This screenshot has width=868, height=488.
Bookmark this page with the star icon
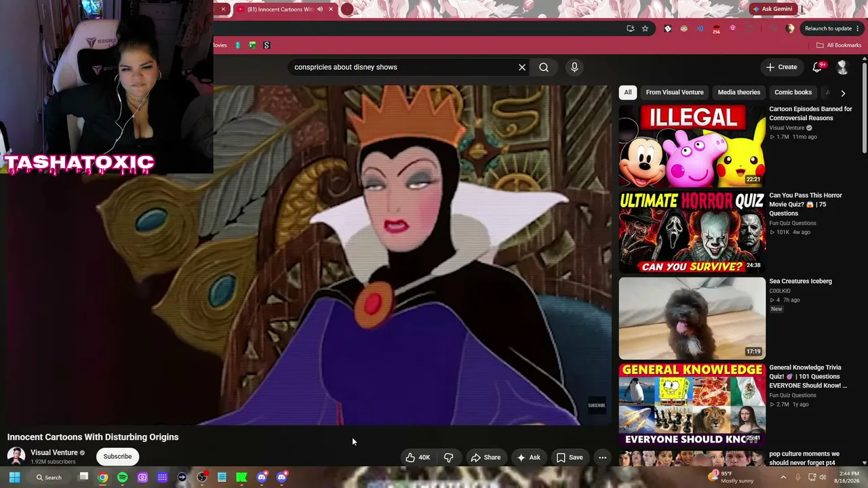point(645,28)
